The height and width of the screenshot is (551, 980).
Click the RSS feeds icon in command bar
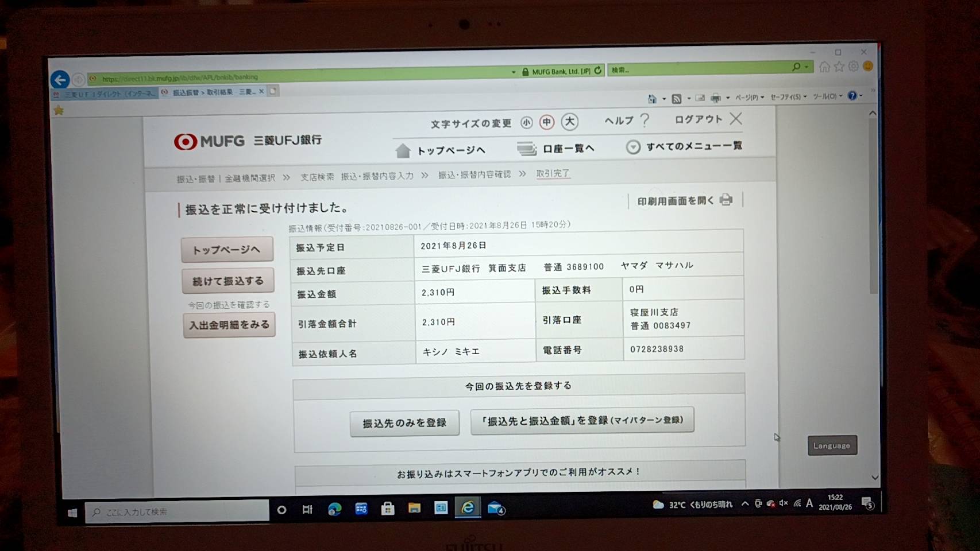pos(677,99)
